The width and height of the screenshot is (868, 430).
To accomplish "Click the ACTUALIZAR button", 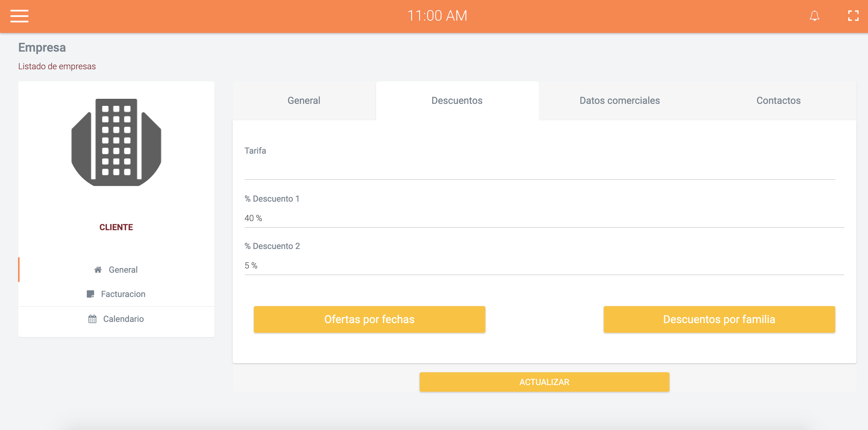I will click(544, 382).
